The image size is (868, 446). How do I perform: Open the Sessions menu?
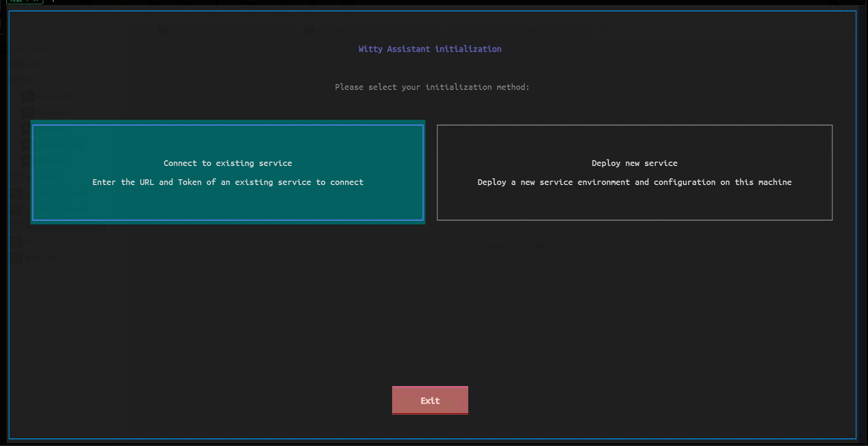(x=118, y=15)
